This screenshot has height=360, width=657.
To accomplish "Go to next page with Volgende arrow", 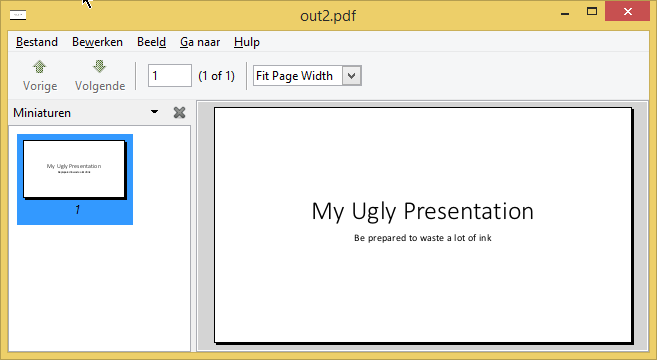I will click(x=100, y=75).
